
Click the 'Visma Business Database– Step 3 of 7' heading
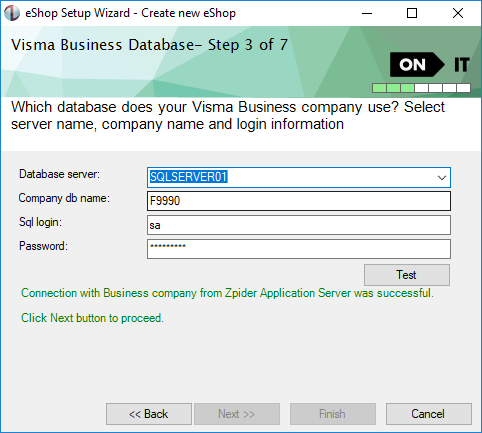[149, 45]
